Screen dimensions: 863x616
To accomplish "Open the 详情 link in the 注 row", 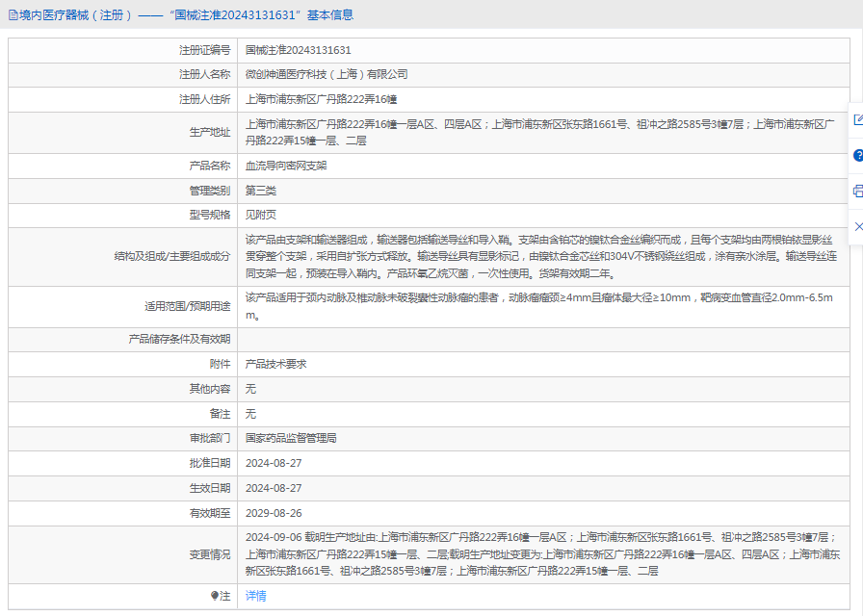I will coord(255,596).
